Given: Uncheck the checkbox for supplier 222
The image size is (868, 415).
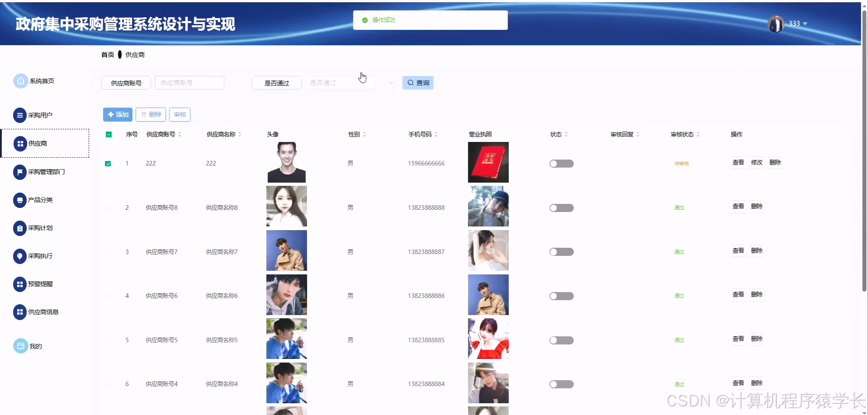Looking at the screenshot, I should pyautogui.click(x=108, y=163).
